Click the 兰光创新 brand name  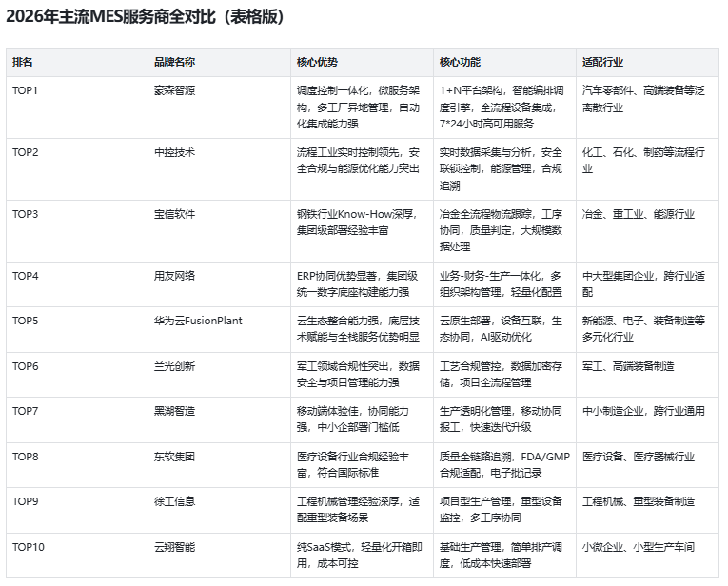coord(175,366)
